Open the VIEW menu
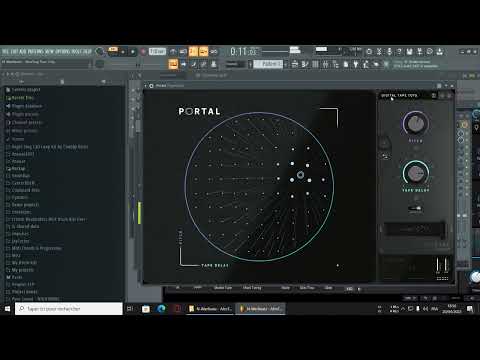The width and height of the screenshot is (480, 360). click(49, 52)
